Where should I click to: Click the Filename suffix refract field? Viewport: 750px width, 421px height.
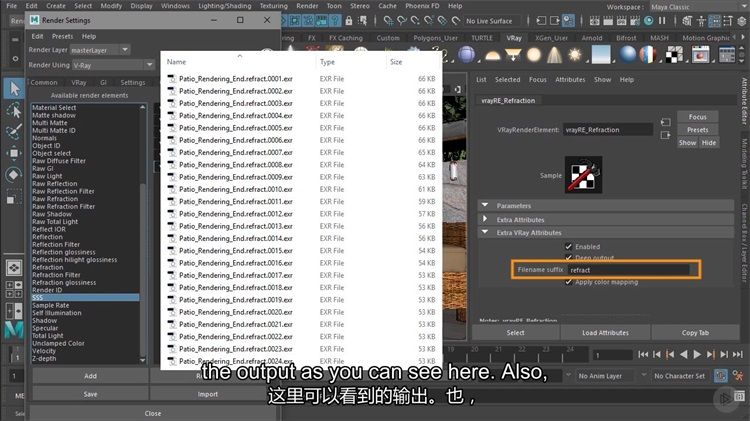point(629,270)
